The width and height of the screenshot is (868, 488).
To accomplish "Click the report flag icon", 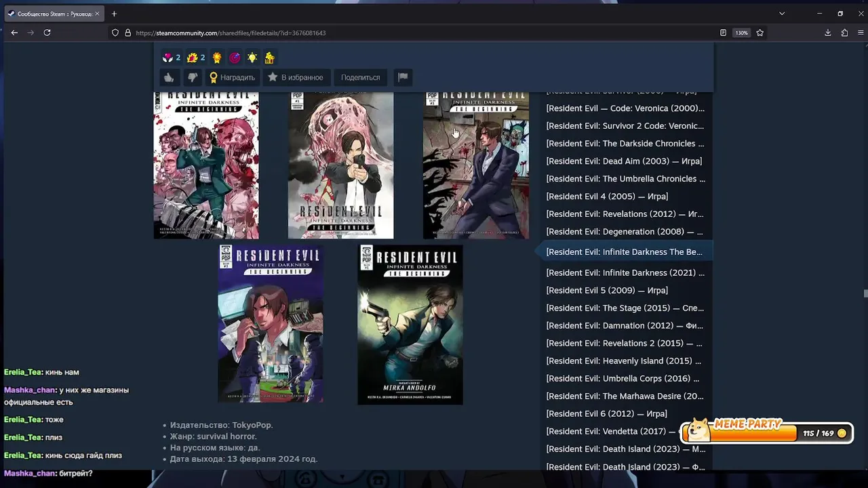I will click(403, 77).
